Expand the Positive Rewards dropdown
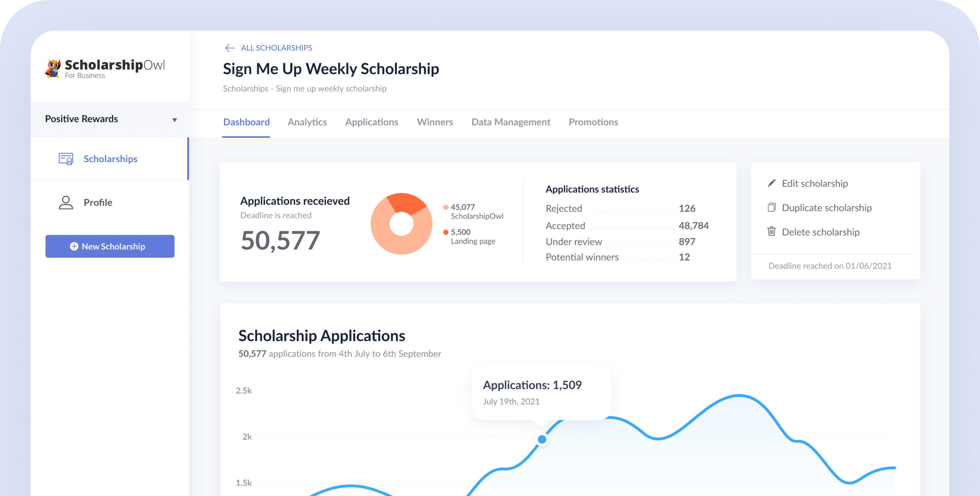Viewport: 980px width, 496px height. coord(175,119)
